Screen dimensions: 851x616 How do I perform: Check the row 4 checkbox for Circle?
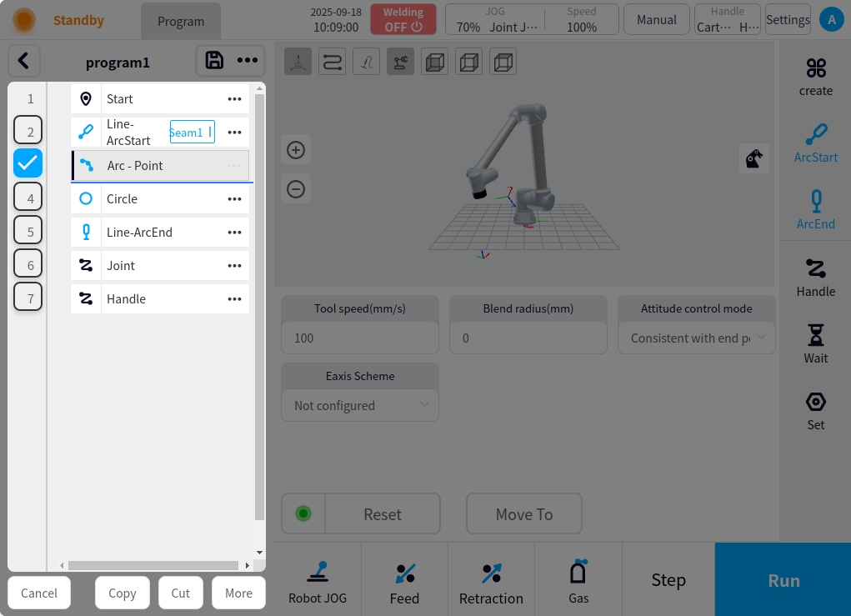(x=28, y=198)
